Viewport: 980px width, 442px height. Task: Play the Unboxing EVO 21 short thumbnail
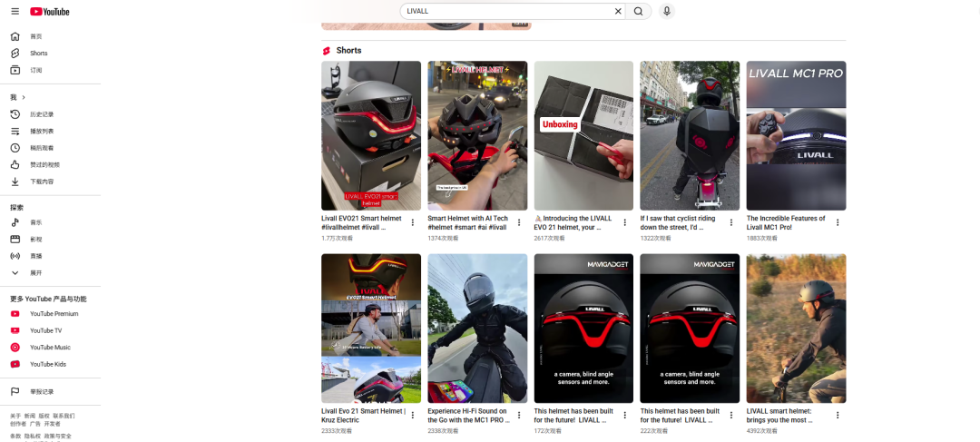pos(583,135)
